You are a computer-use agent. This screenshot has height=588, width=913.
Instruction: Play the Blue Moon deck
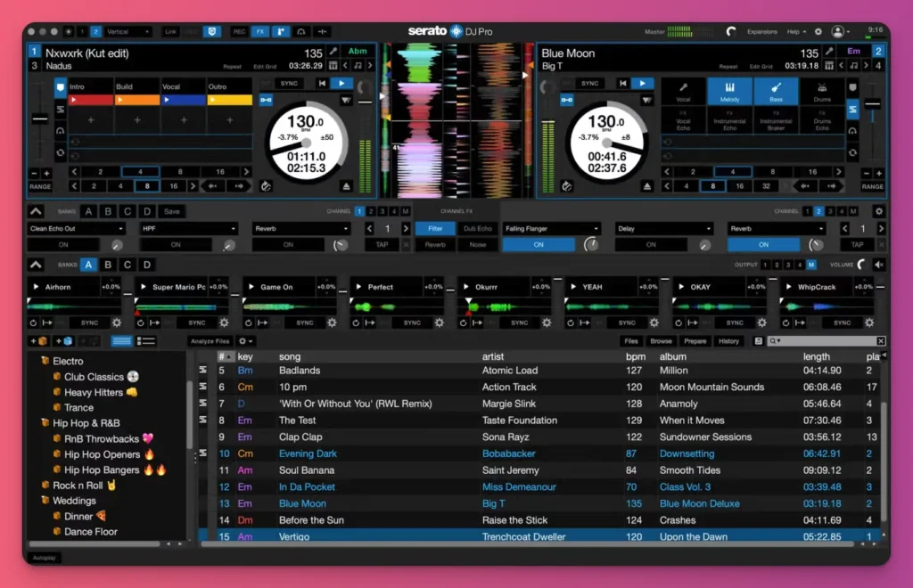click(642, 83)
